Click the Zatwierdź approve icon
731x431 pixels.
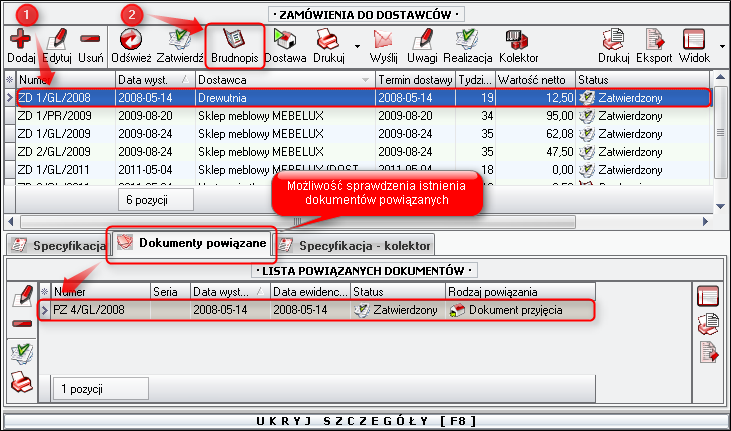pos(180,42)
